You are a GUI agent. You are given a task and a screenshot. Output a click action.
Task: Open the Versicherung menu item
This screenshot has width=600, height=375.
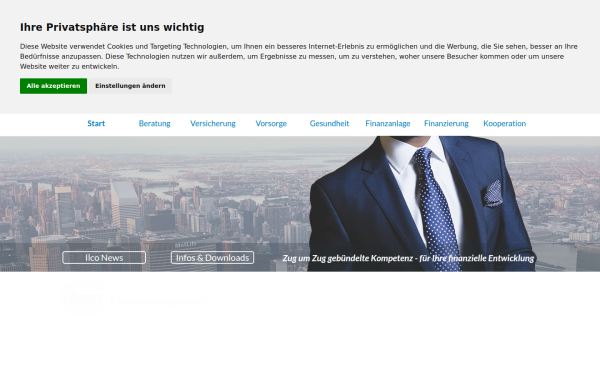pyautogui.click(x=213, y=123)
